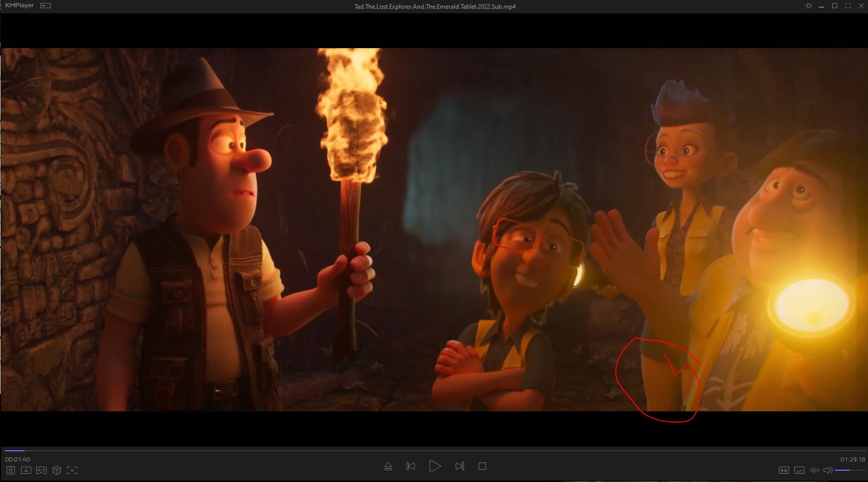This screenshot has height=482, width=868.
Task: Click the compact mode icon beside KMPlayer
Action: point(46,6)
